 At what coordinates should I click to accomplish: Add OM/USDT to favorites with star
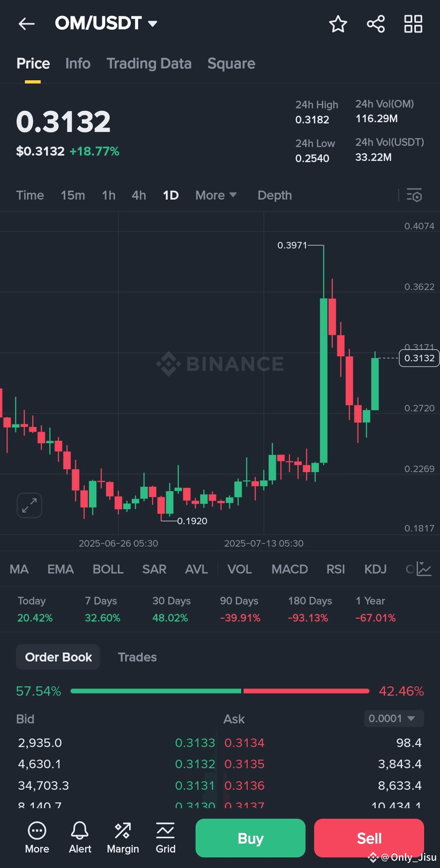click(338, 24)
